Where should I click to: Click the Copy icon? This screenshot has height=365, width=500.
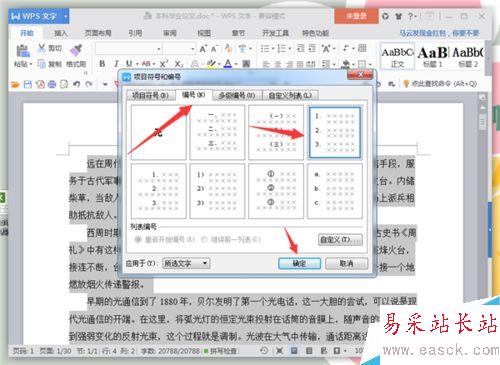(41, 63)
